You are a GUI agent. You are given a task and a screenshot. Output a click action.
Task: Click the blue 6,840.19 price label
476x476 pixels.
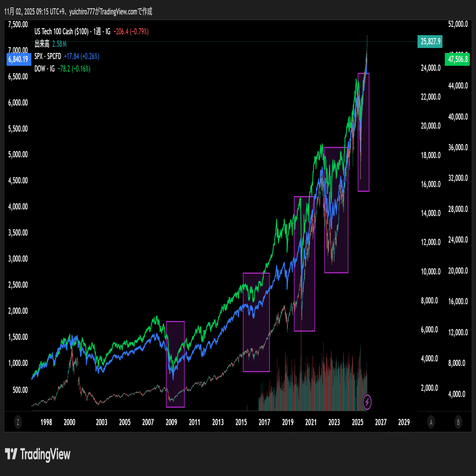(19, 59)
